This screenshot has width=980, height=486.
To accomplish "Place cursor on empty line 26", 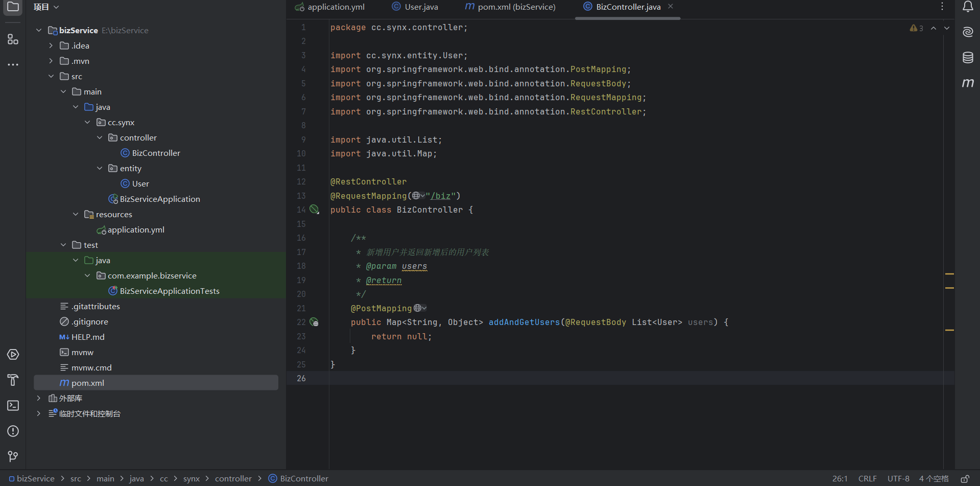I will point(636,378).
